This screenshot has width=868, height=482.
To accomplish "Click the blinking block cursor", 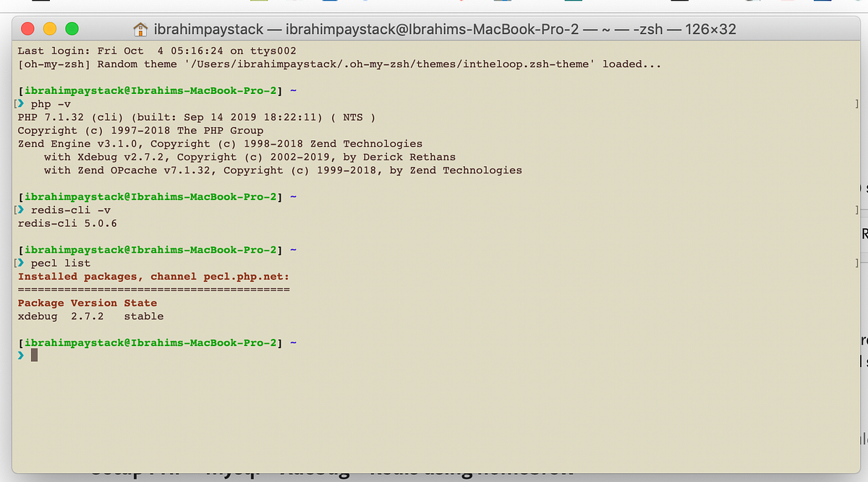I will coord(33,355).
